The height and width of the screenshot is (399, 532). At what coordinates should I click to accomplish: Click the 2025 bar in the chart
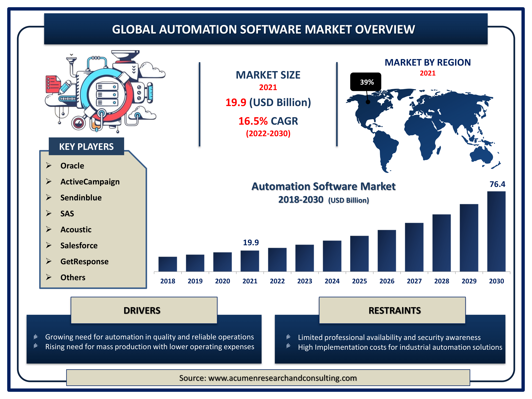[359, 254]
